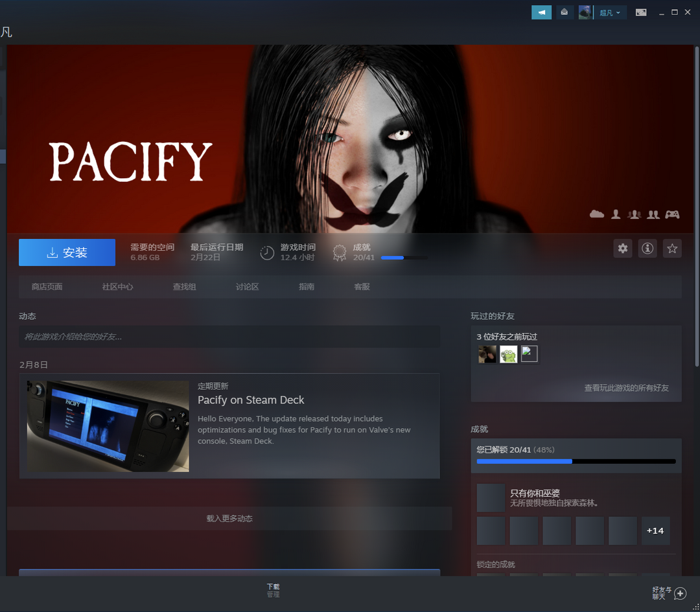Click the 游戏时间 12.4 小时 text
This screenshot has width=700, height=612.
(x=297, y=252)
